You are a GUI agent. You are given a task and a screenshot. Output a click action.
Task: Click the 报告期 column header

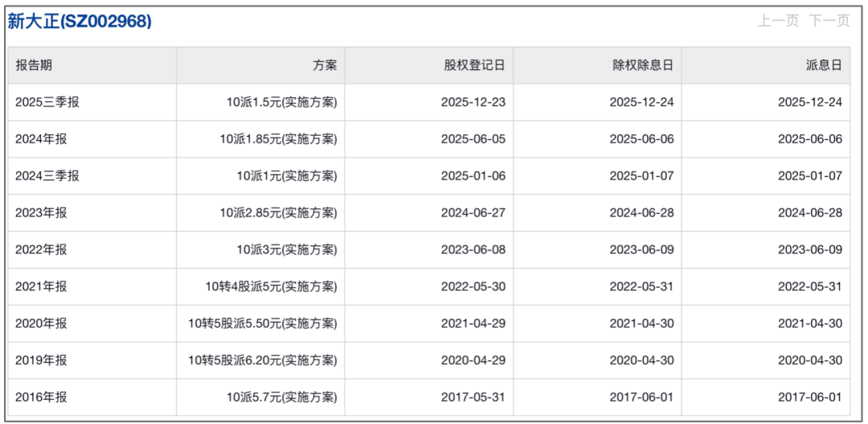pyautogui.click(x=34, y=66)
